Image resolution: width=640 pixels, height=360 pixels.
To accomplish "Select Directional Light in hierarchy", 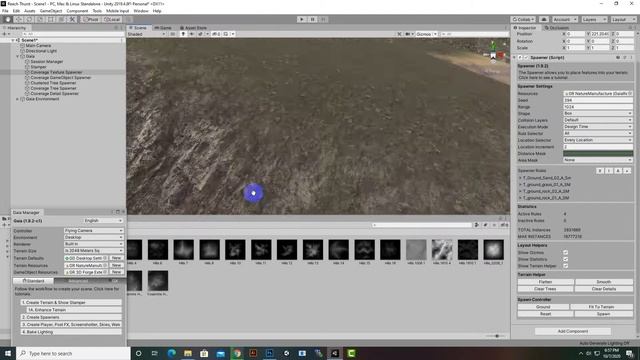I will (41, 51).
